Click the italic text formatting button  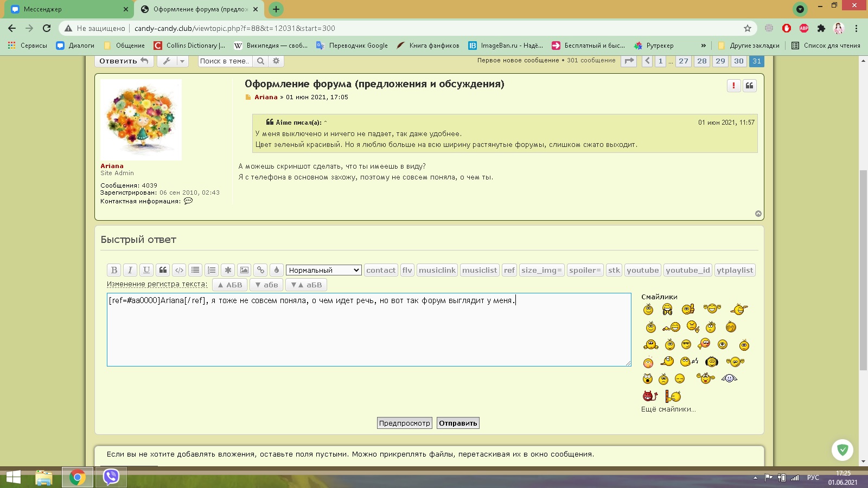(130, 270)
